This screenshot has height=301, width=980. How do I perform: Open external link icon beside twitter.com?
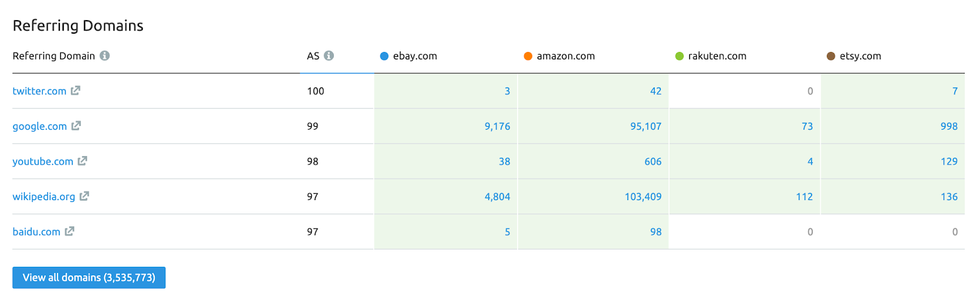coord(75,91)
